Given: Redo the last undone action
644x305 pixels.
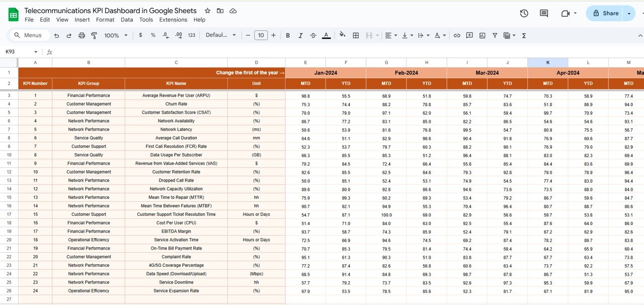Looking at the screenshot, I should (x=68, y=35).
